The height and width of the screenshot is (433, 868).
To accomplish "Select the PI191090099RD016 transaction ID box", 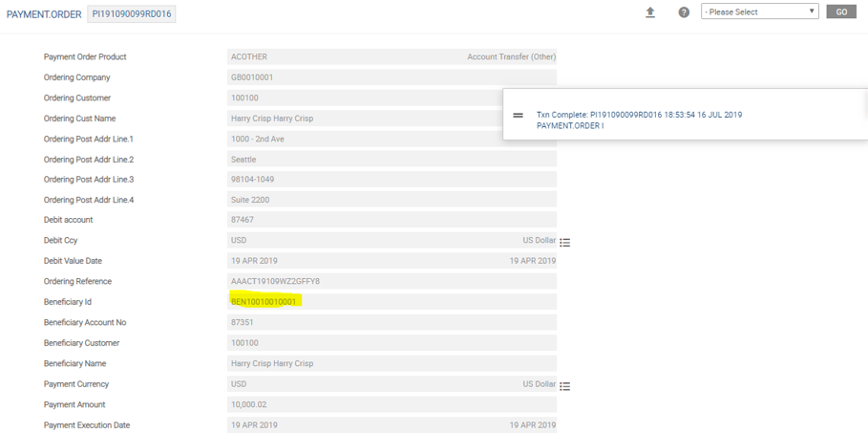I will 133,14.
